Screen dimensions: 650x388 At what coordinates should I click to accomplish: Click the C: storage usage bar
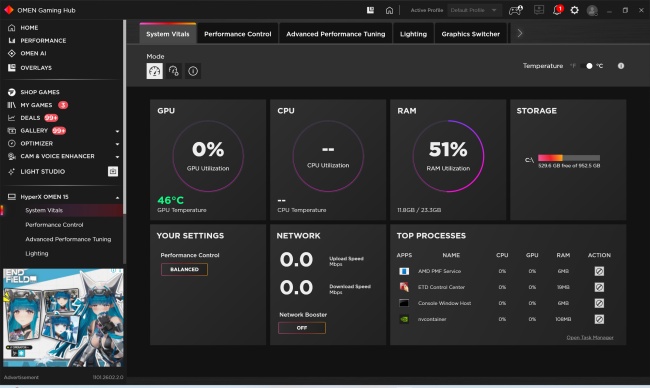coord(569,158)
